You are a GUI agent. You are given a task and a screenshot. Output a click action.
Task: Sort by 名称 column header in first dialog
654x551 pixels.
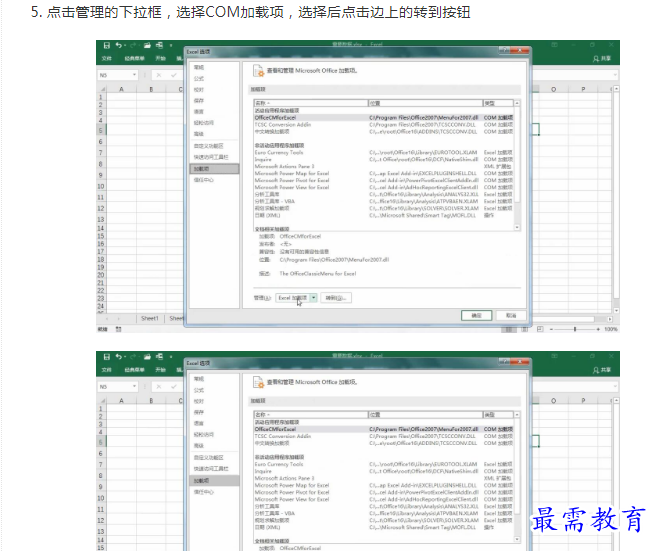point(310,103)
